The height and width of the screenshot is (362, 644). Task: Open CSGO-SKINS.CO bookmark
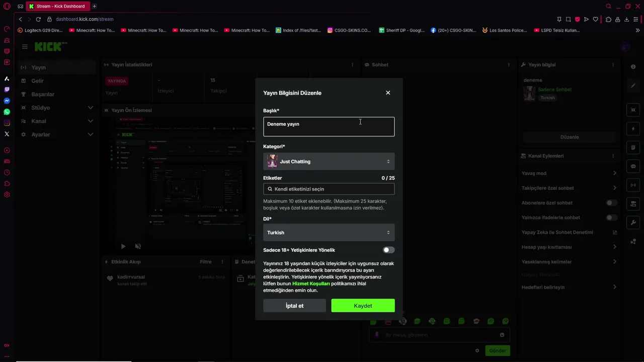point(349,30)
